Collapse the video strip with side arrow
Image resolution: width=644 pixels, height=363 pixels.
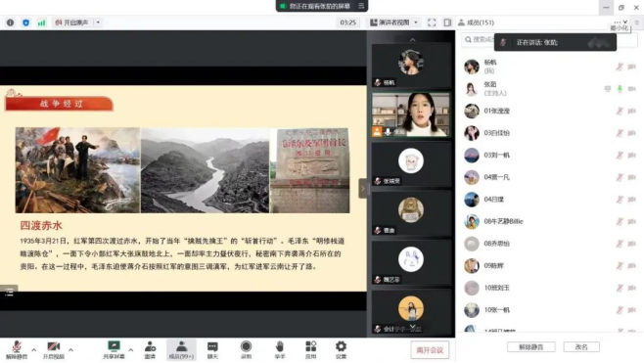pyautogui.click(x=362, y=189)
